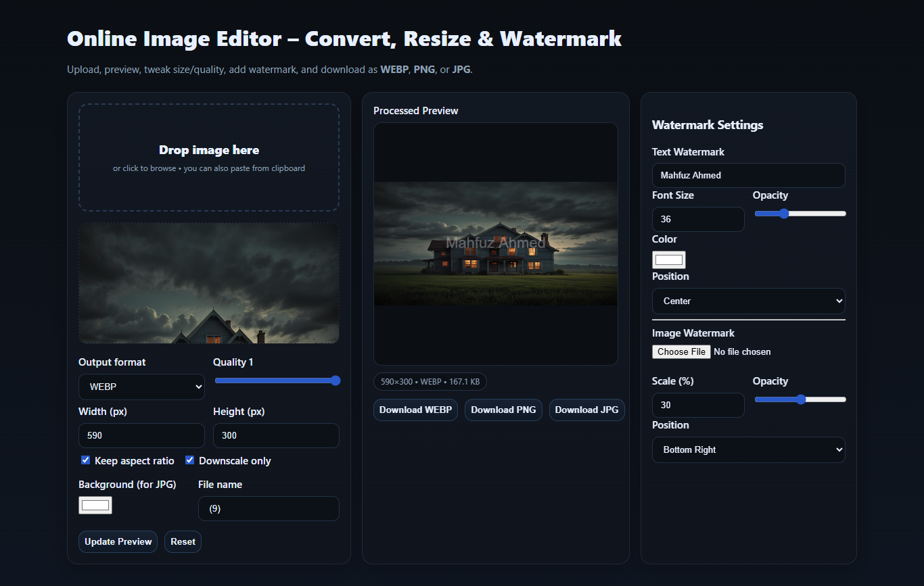
Task: Click the image watermark Opacity slider
Action: [x=800, y=399]
